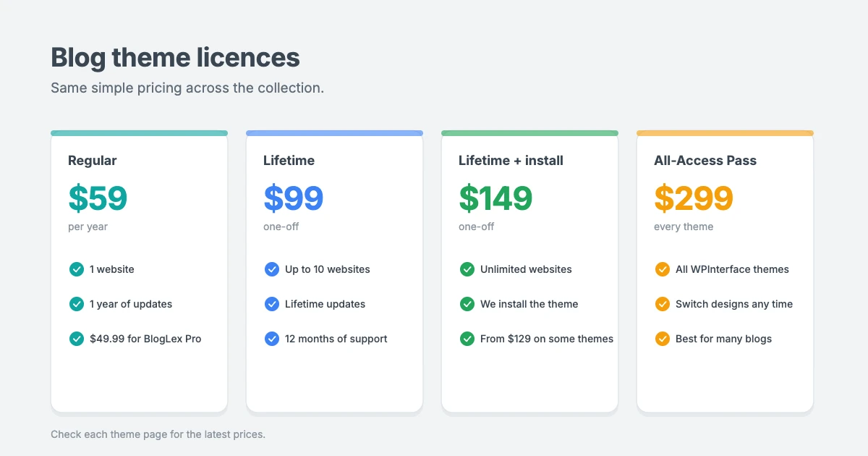Click the check icon beside "1 website"
868x456 pixels.
tap(76, 269)
